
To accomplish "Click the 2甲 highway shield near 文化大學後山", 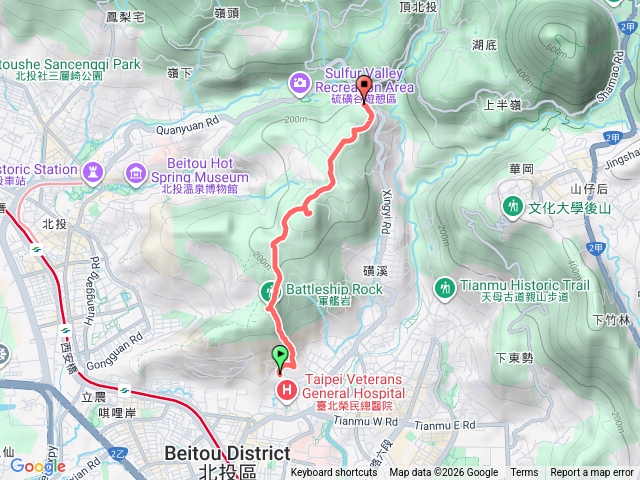I will tap(596, 248).
